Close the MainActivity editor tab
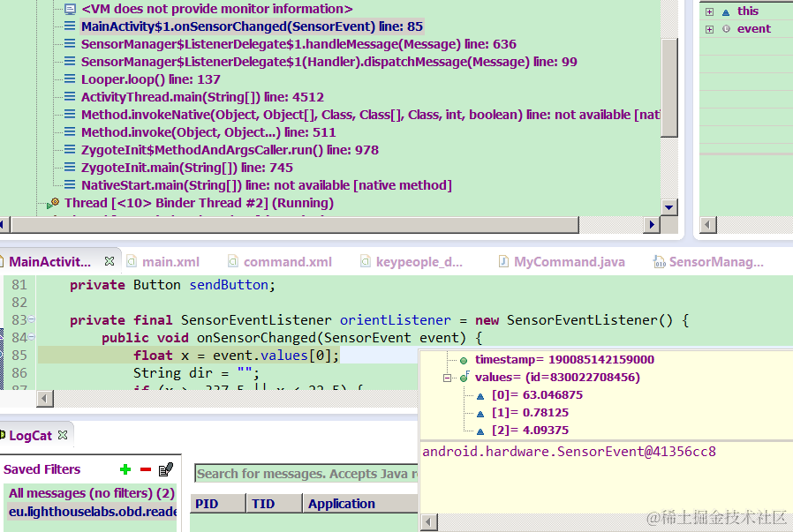Image resolution: width=793 pixels, height=532 pixels. point(110,261)
